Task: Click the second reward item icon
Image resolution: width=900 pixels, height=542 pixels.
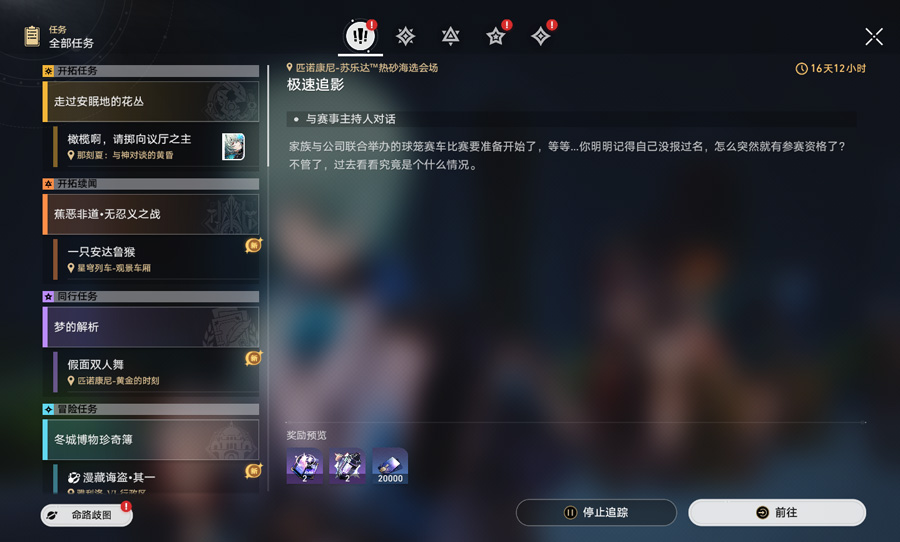Action: 347,466
